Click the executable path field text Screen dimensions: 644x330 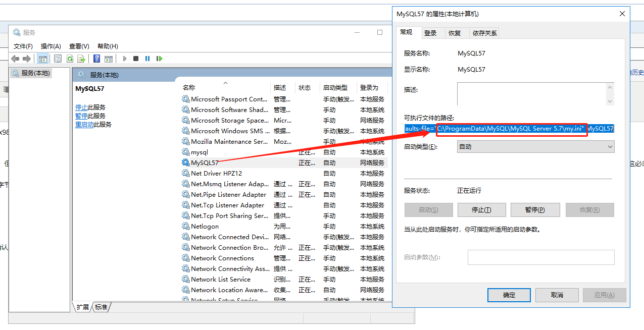point(509,129)
